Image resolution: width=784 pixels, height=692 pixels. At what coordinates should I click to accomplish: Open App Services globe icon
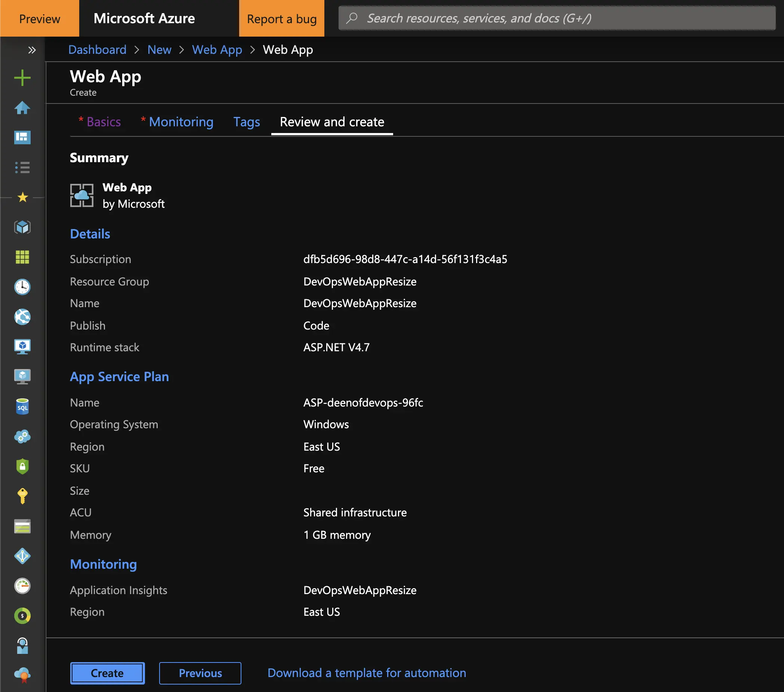[x=22, y=317]
